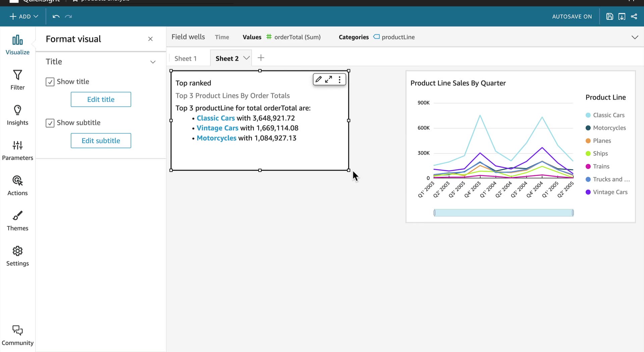The image size is (644, 352).
Task: Collapse the Title section chevron
Action: pos(153,62)
